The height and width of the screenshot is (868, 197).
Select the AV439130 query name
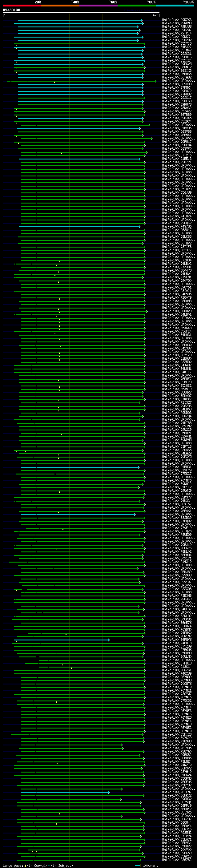[x=11, y=10]
